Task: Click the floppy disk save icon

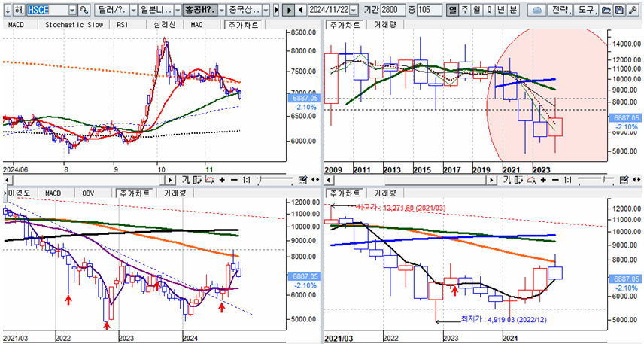Action: pyautogui.click(x=619, y=10)
